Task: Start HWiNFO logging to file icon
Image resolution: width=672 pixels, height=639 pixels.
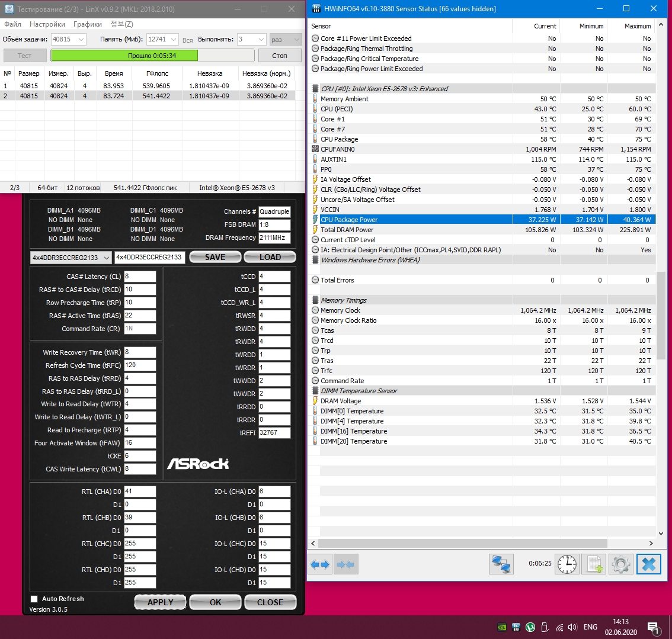Action: click(594, 564)
